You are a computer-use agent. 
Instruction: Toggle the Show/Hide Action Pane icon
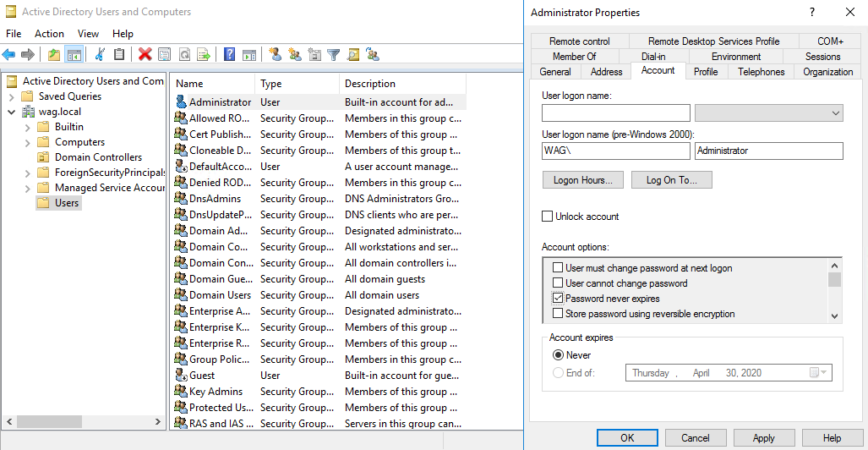click(x=249, y=54)
